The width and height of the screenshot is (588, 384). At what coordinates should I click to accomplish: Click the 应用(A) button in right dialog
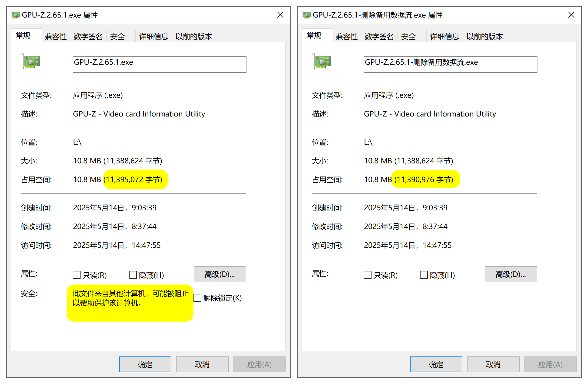[x=550, y=364]
